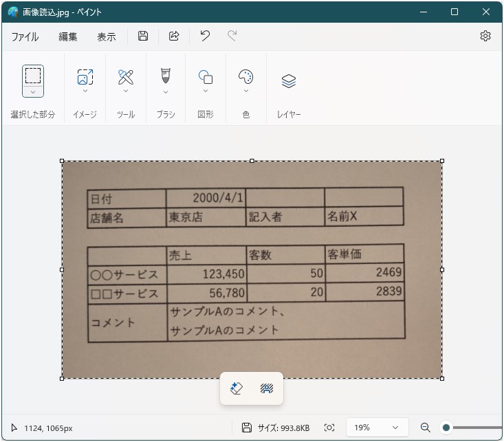Image resolution: width=504 pixels, height=442 pixels.
Task: Click the generative erase icon below selection
Action: (237, 388)
